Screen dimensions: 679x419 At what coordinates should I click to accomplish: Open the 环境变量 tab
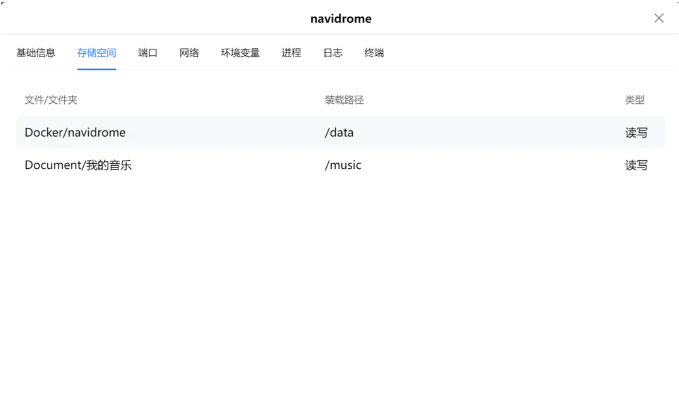tap(240, 53)
